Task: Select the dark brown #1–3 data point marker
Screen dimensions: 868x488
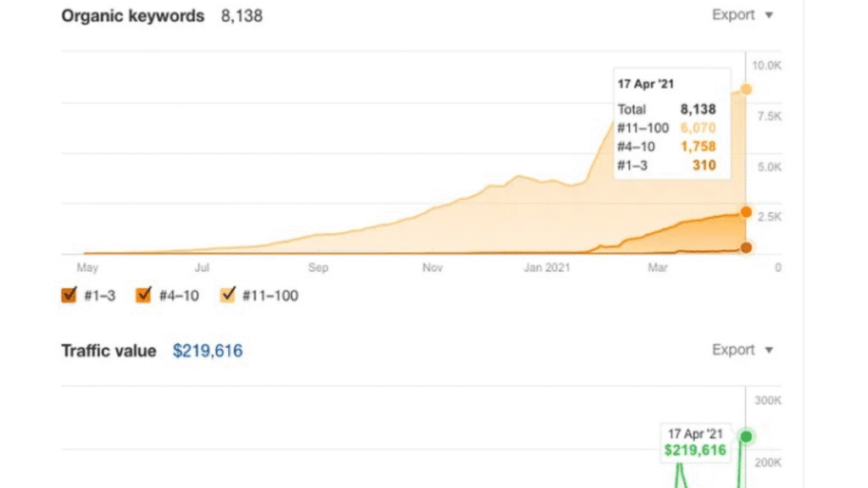Action: point(746,247)
